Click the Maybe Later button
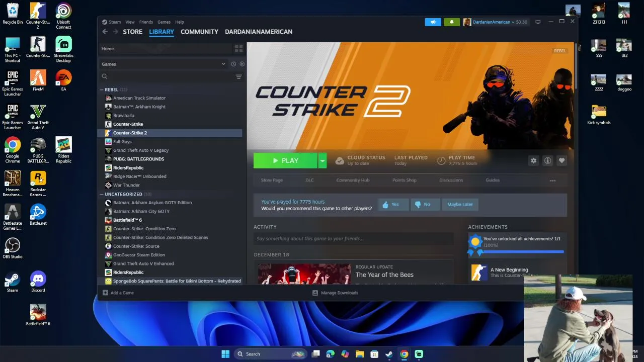Screen dimensions: 644x362 460,204
